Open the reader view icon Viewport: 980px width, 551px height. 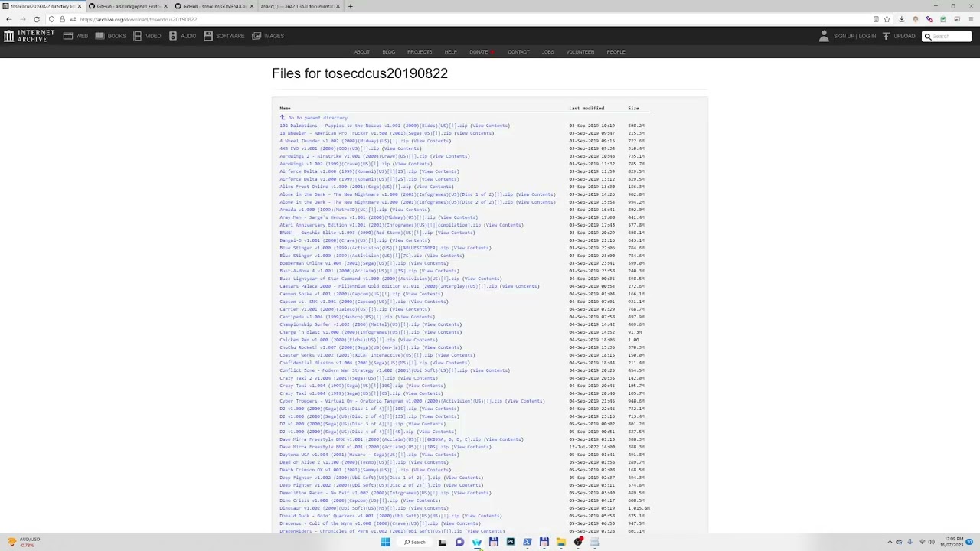(x=876, y=19)
